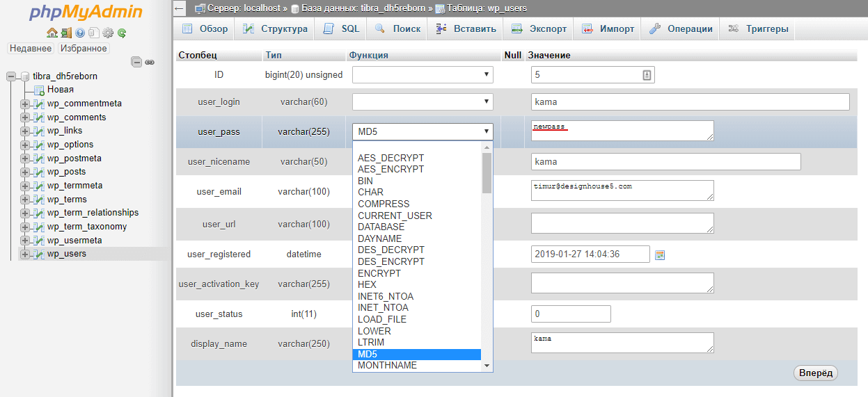This screenshot has width=868, height=397.
Task: Choose AES_ENCRYPT from the function list
Action: point(390,170)
